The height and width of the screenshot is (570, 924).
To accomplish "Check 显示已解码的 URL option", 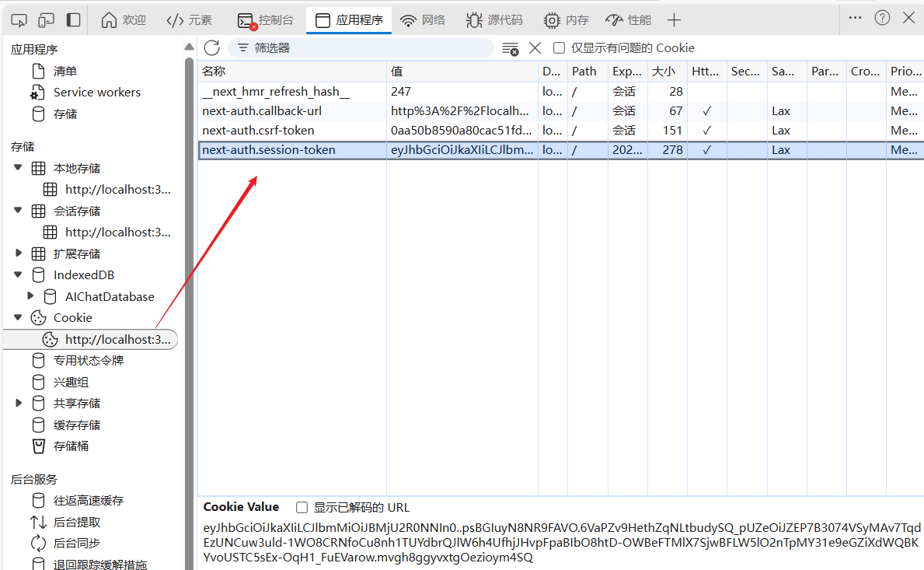I will (x=302, y=507).
